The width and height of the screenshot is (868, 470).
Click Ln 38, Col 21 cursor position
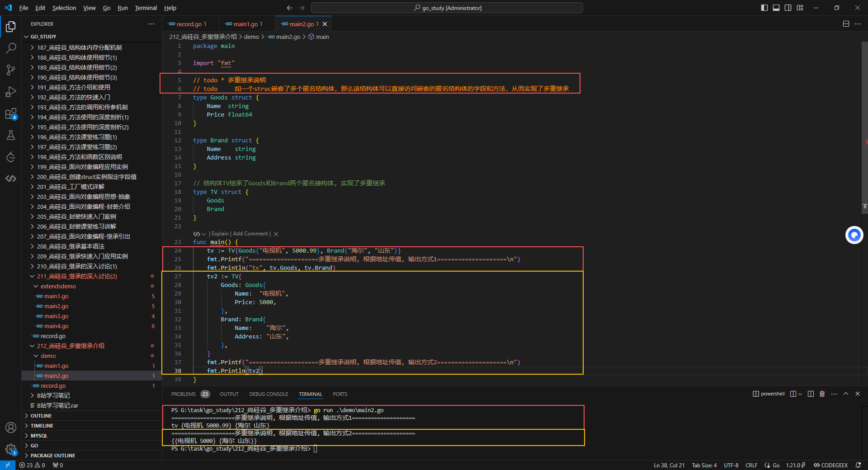pyautogui.click(x=669, y=465)
